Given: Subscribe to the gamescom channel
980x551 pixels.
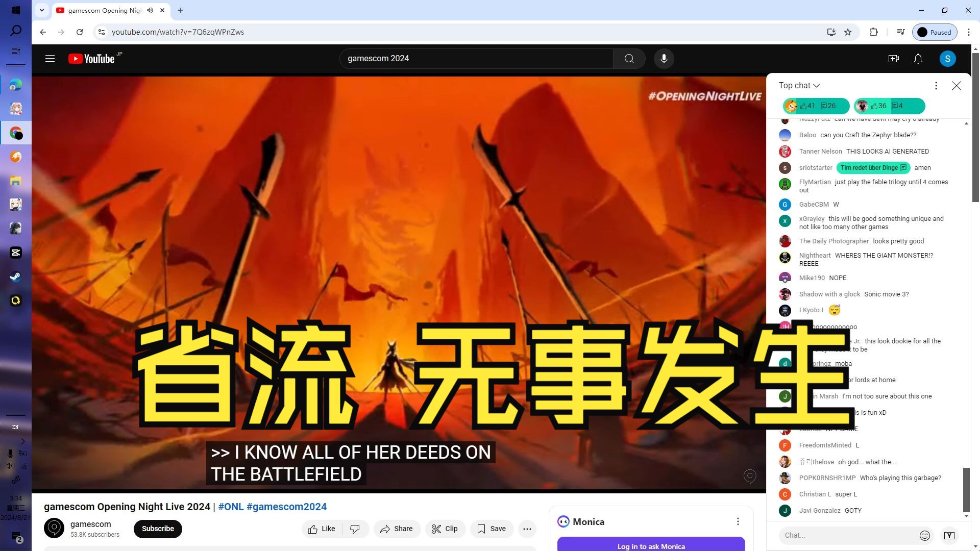Looking at the screenshot, I should pyautogui.click(x=158, y=529).
